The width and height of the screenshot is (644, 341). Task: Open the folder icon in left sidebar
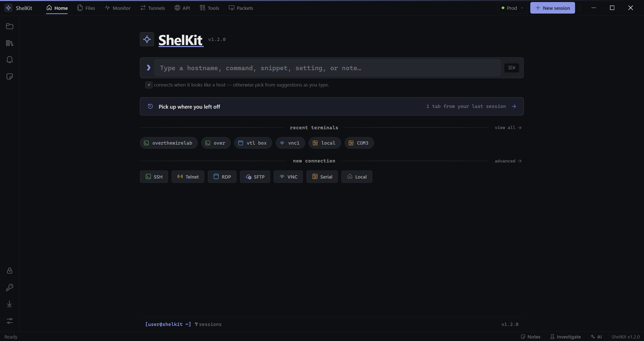(x=10, y=26)
